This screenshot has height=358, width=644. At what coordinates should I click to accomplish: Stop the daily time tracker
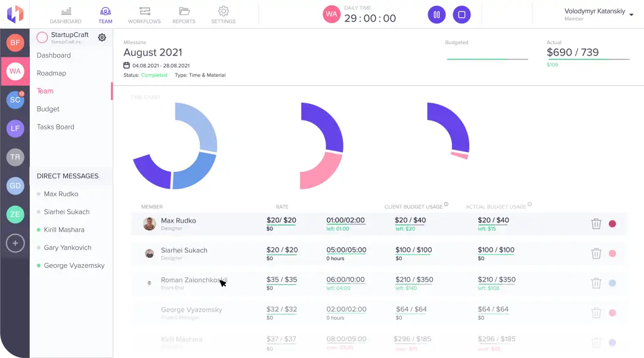point(462,15)
